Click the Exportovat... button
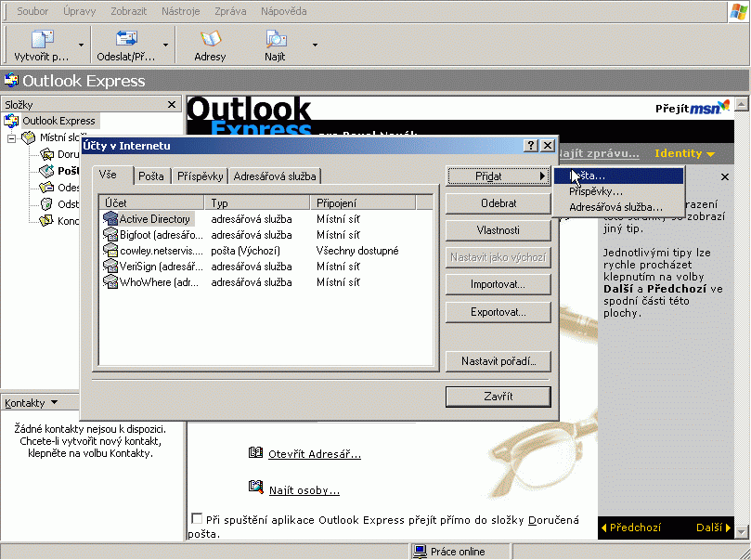Image resolution: width=751 pixels, height=560 pixels. click(x=499, y=312)
